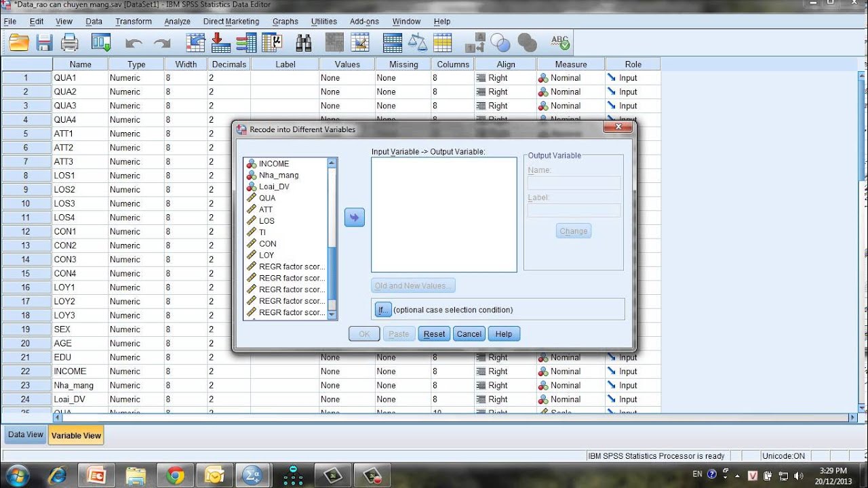Click the Cancel button in dialog

pyautogui.click(x=469, y=333)
